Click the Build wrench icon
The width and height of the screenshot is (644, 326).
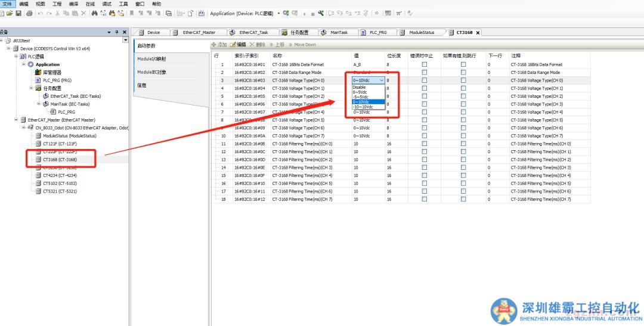coord(321,13)
